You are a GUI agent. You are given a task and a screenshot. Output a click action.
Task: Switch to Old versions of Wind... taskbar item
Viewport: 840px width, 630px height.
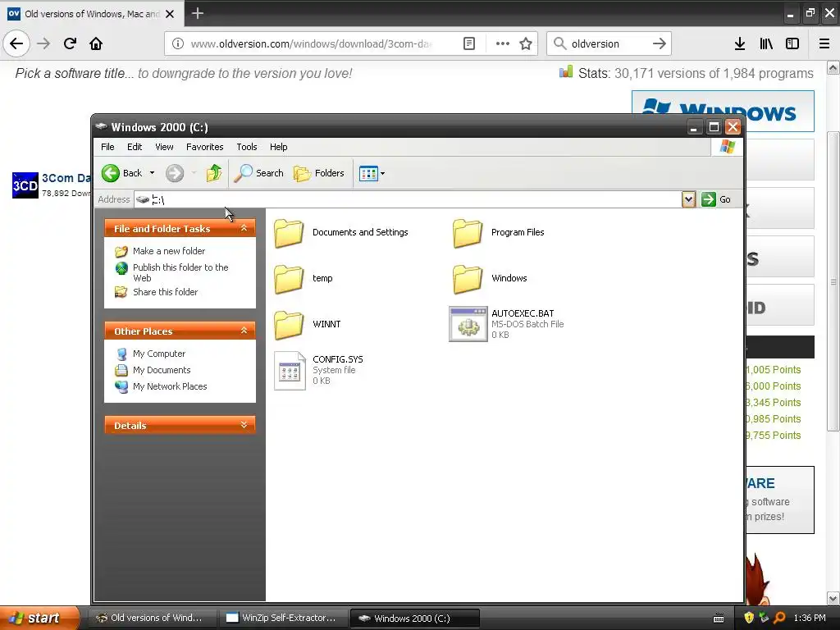pos(153,618)
